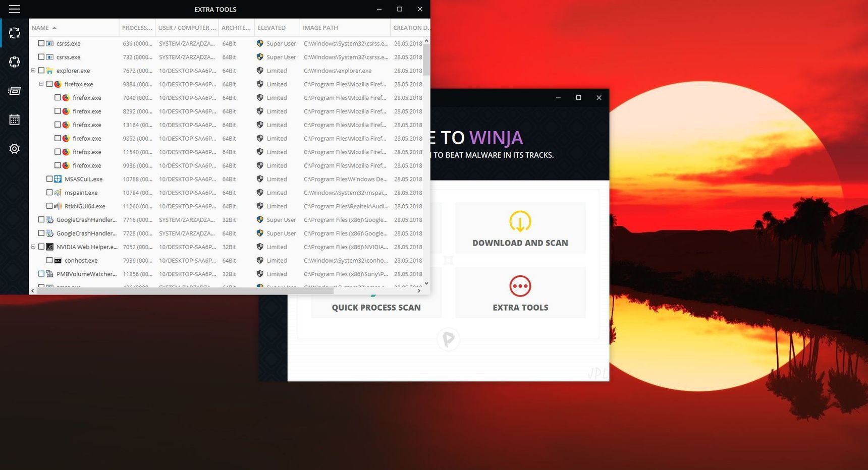
Task: Click the EXTRA TOOLS button in Winja
Action: click(520, 292)
